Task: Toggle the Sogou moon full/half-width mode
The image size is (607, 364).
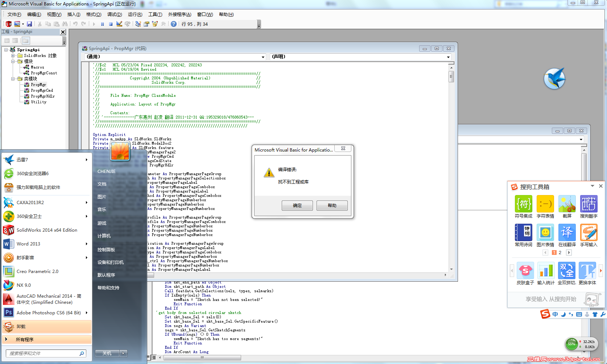Action: point(563,314)
